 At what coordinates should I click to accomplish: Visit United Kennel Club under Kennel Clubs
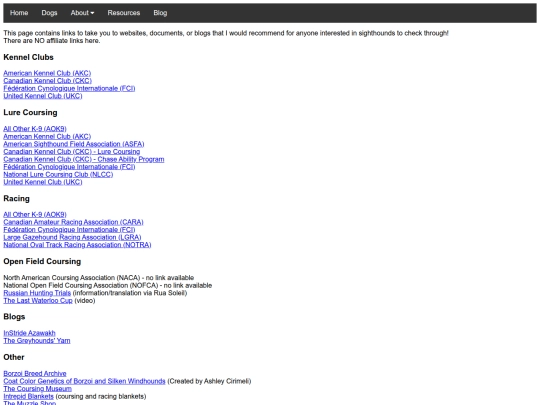click(43, 96)
